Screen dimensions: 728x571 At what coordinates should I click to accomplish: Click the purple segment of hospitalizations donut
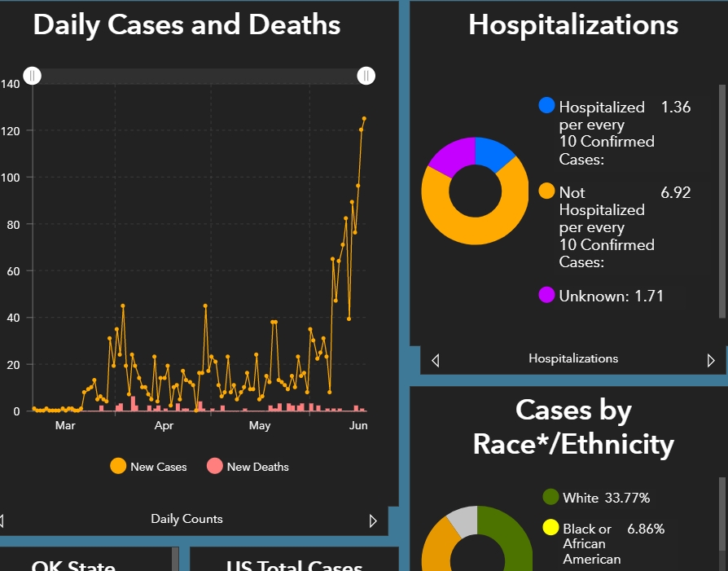[x=454, y=156]
